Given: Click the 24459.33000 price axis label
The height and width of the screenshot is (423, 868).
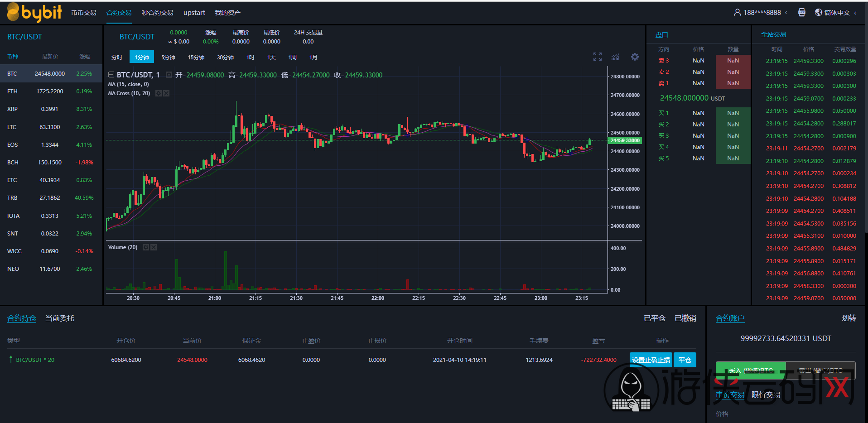Looking at the screenshot, I should [625, 140].
